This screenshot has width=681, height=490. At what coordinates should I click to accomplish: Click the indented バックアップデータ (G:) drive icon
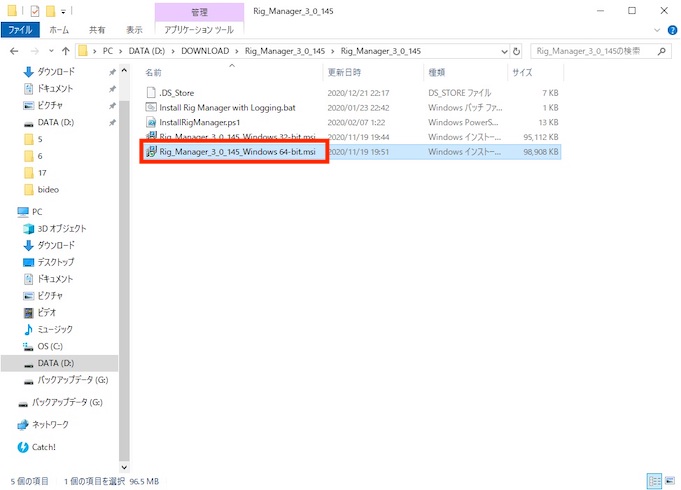click(28, 381)
